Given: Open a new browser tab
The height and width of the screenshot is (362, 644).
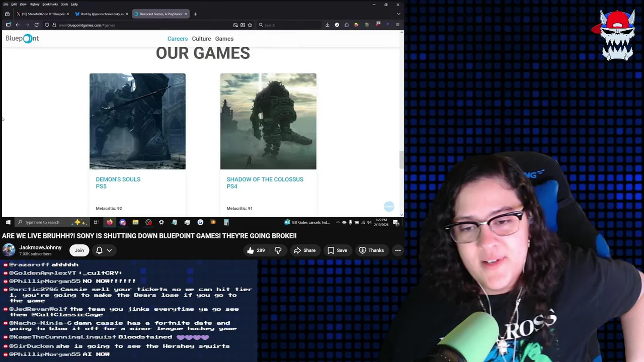Looking at the screenshot, I should point(195,14).
